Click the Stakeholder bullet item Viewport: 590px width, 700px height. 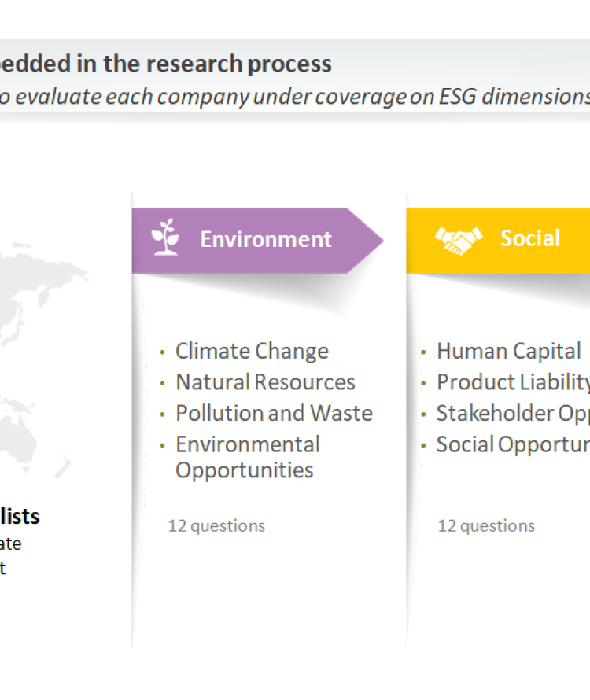point(513,413)
